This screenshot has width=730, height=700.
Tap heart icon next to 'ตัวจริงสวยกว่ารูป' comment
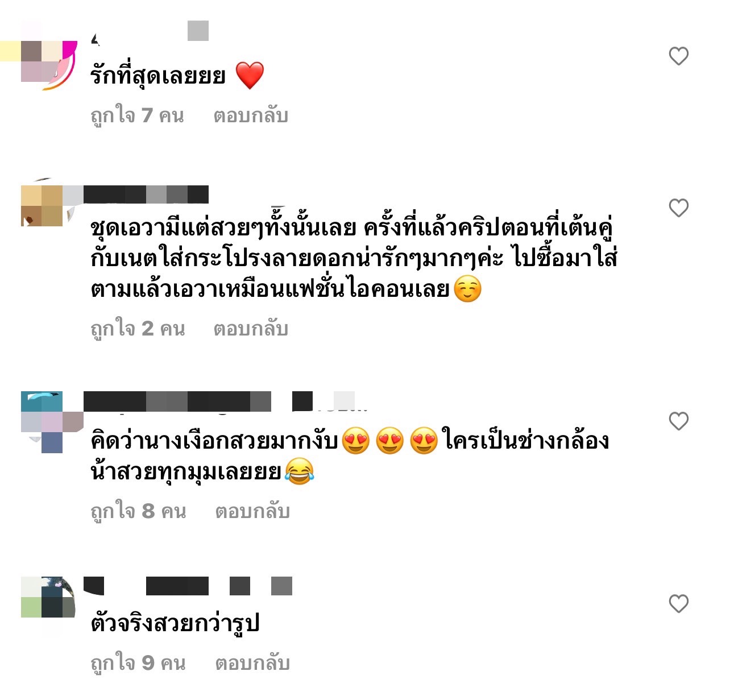click(678, 604)
